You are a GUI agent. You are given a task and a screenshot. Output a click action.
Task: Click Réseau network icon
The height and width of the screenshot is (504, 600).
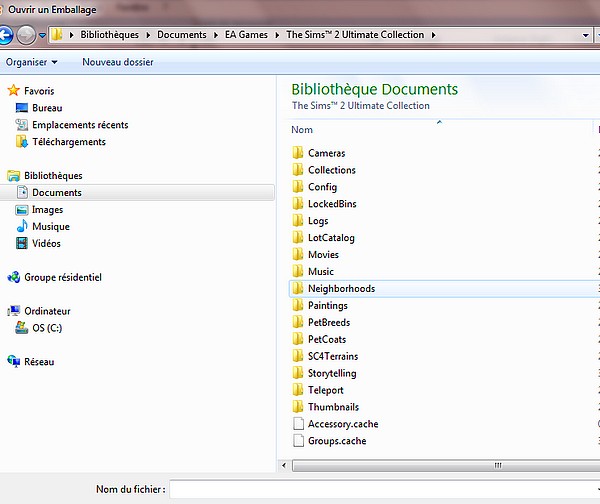[x=14, y=361]
